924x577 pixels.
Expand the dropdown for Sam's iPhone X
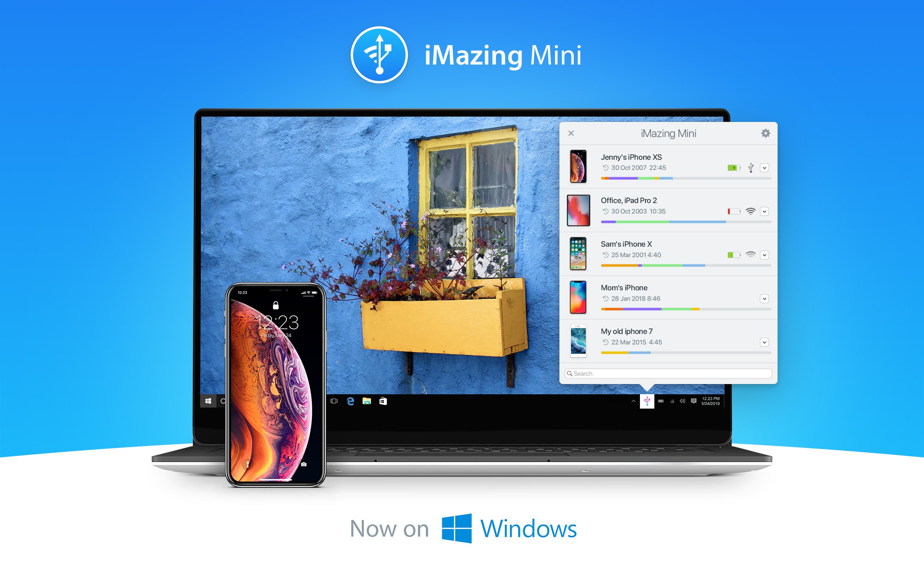[x=764, y=255]
